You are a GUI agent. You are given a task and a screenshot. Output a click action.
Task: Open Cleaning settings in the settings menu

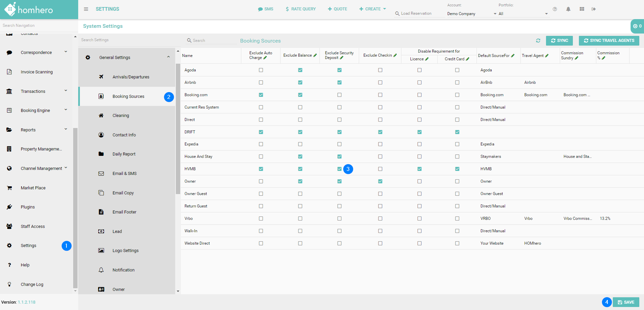pyautogui.click(x=120, y=116)
